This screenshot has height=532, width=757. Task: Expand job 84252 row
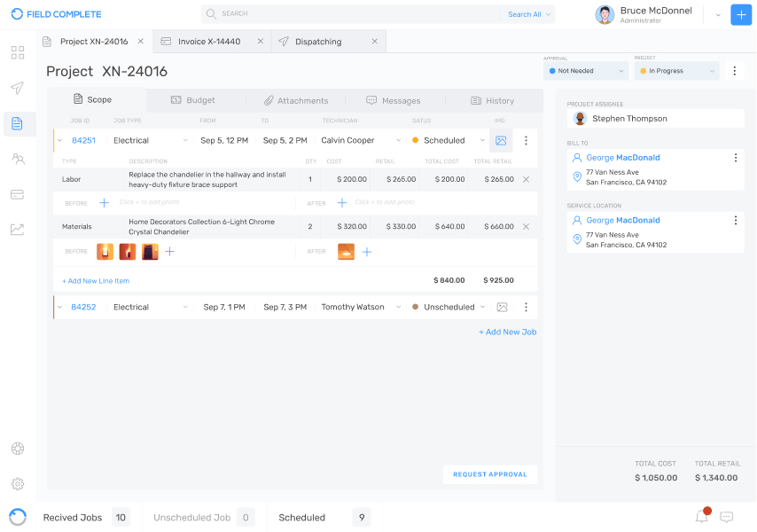click(x=59, y=307)
